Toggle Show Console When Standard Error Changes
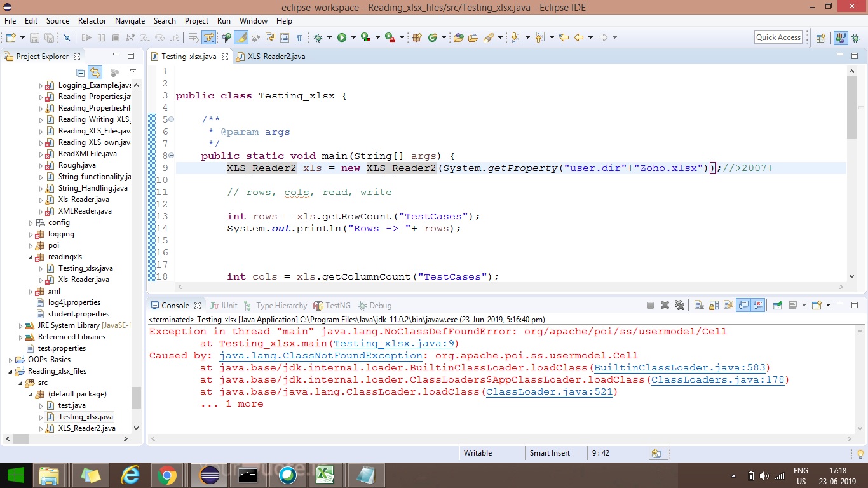This screenshot has width=868, height=488. click(x=758, y=306)
